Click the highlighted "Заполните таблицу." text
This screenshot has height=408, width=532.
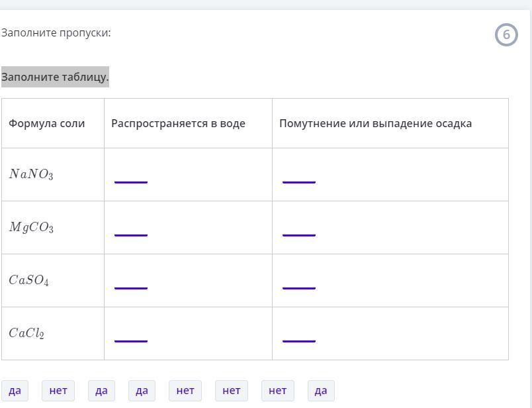55,77
